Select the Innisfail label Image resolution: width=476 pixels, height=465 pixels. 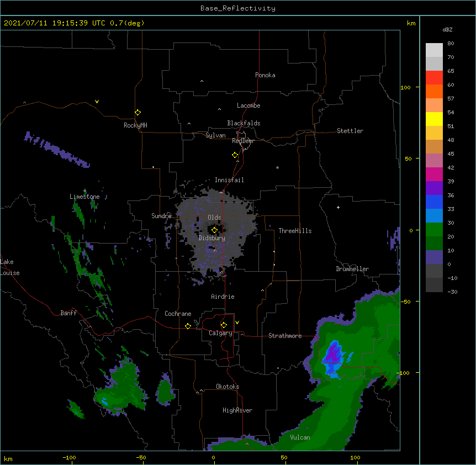pyautogui.click(x=229, y=180)
